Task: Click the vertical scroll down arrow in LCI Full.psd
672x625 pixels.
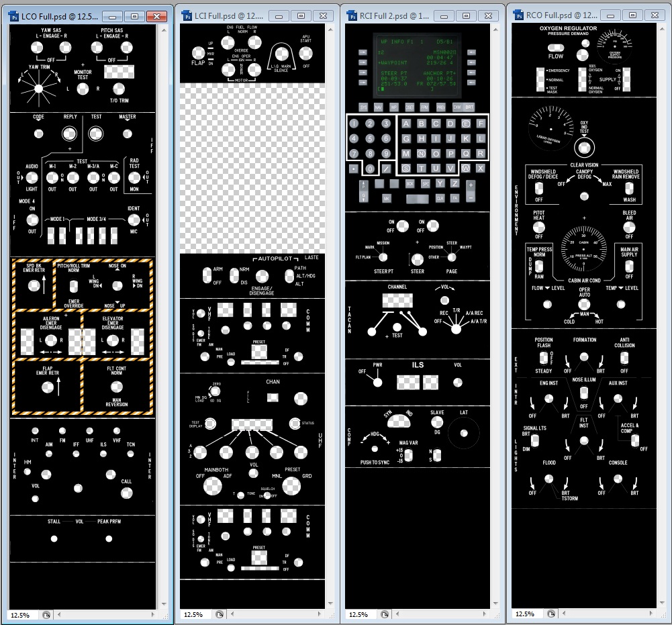Action: coord(330,604)
